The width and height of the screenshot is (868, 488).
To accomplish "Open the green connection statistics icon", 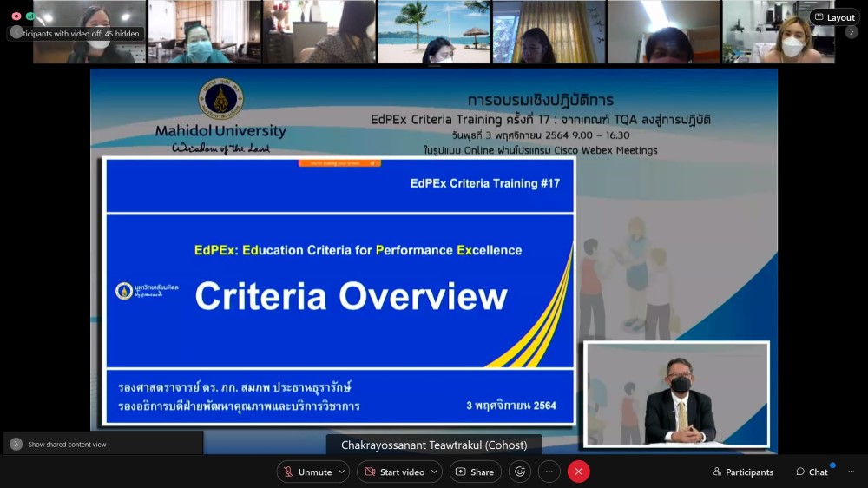I will tap(30, 16).
